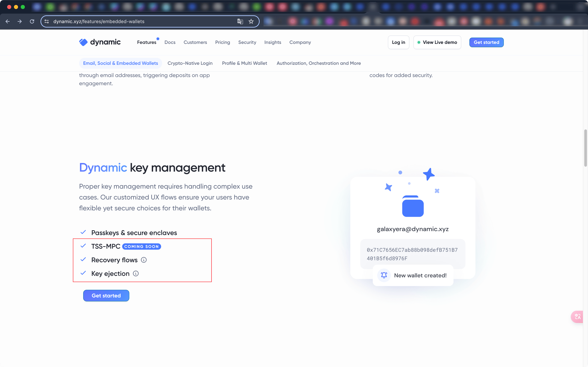The height and width of the screenshot is (367, 588).
Task: Open the Pricing page
Action: point(223,42)
